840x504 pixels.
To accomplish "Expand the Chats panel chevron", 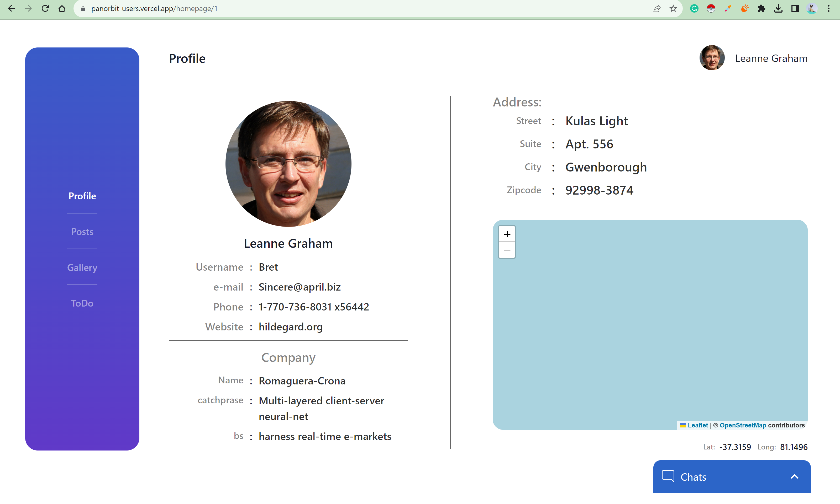I will [794, 476].
